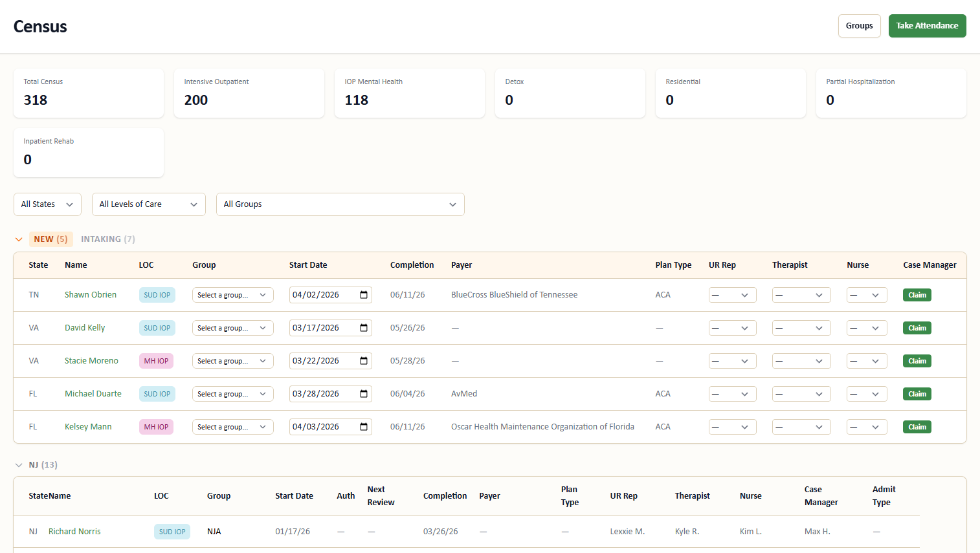Open the All States filter dropdown

pos(47,204)
